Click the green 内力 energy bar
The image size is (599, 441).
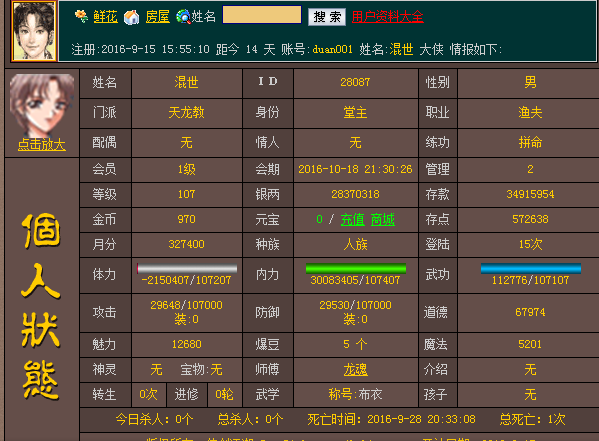tap(356, 269)
